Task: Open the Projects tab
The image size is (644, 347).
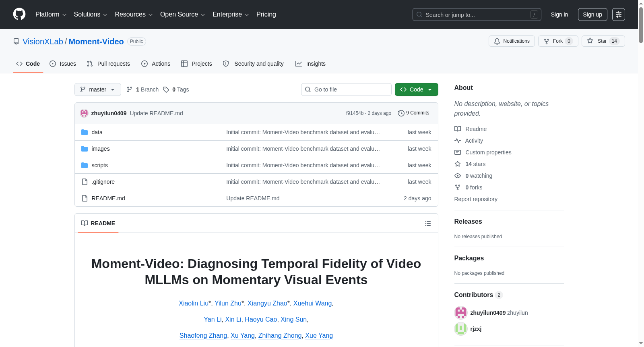Action: (x=196, y=64)
